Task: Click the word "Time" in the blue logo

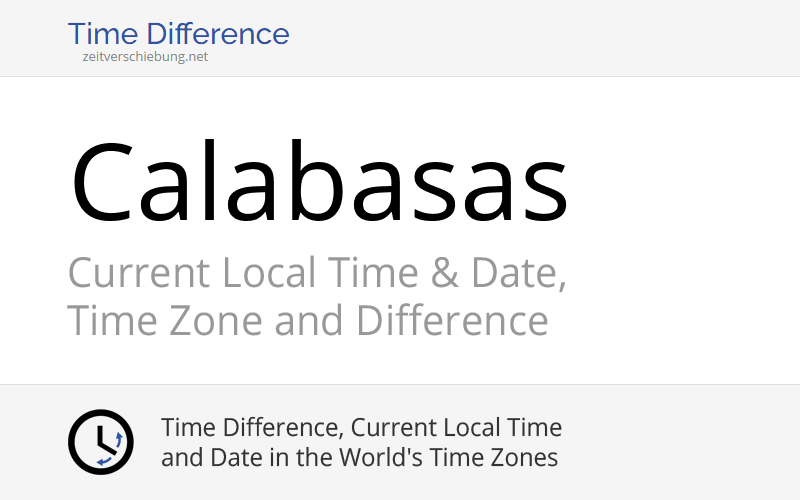Action: pyautogui.click(x=101, y=34)
